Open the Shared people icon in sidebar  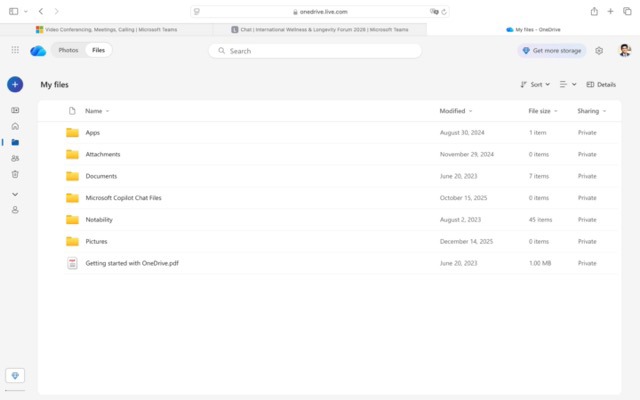pos(15,158)
